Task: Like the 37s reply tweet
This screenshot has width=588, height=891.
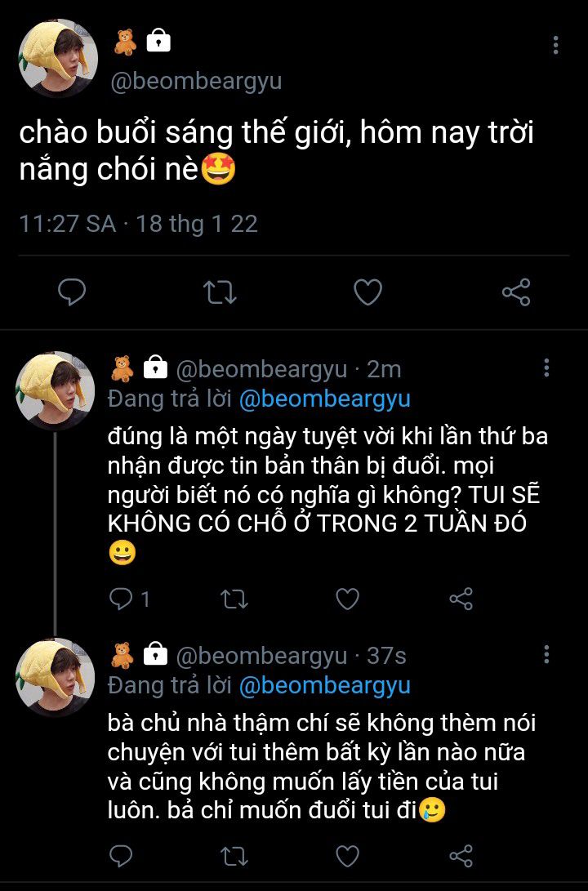Action: click(x=348, y=857)
